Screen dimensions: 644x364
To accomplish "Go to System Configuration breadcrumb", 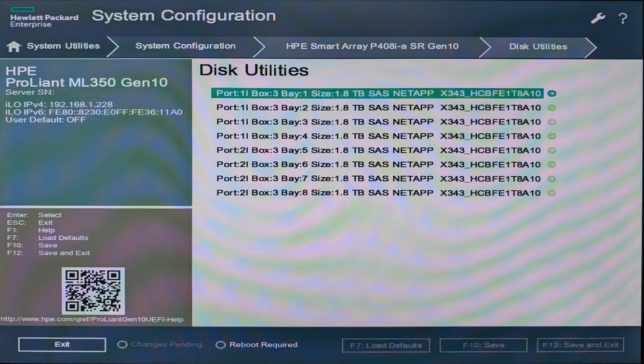I will pyautogui.click(x=185, y=46).
